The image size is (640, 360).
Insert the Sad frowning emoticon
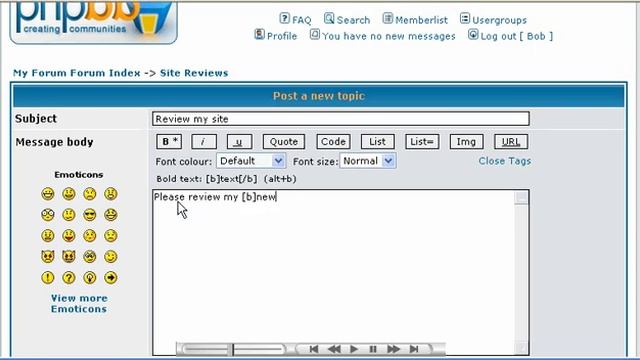tap(89, 194)
